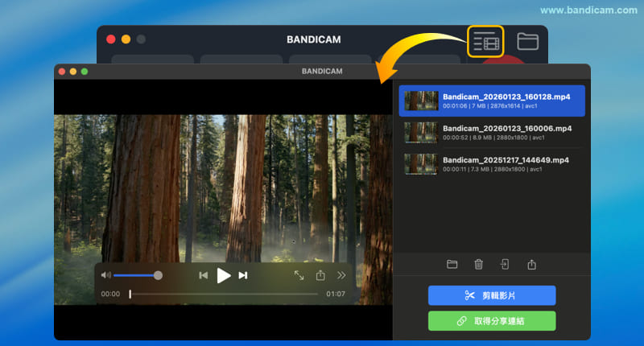The width and height of the screenshot is (644, 346).
Task: Expand more player options double chevron
Action: coord(341,275)
